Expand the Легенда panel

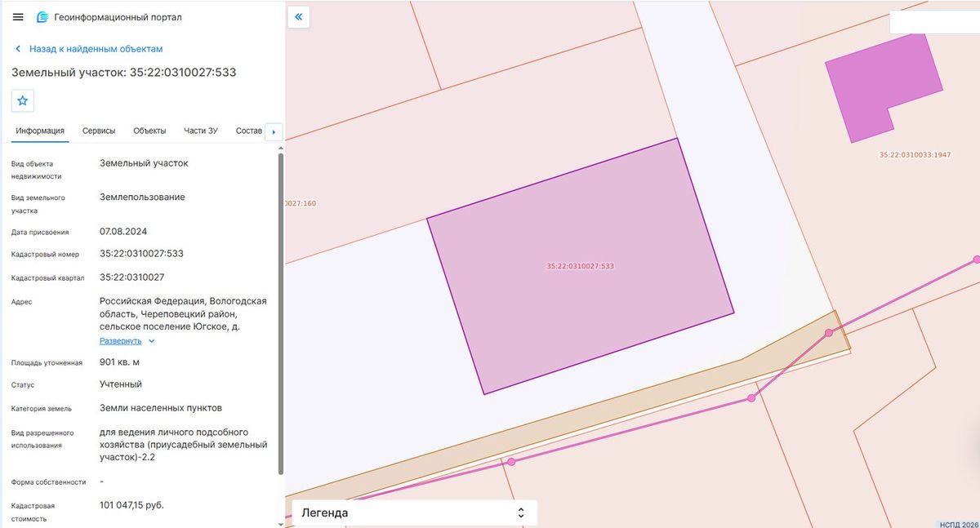pyautogui.click(x=414, y=512)
